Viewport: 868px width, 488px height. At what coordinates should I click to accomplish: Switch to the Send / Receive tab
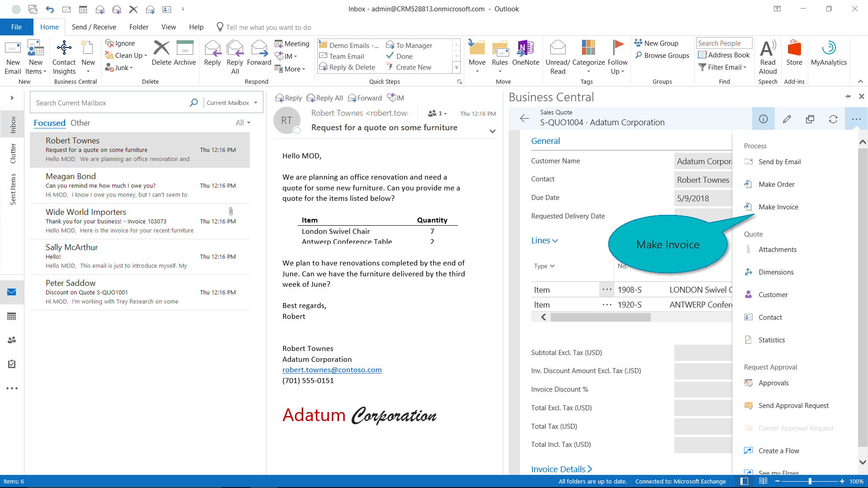point(94,27)
